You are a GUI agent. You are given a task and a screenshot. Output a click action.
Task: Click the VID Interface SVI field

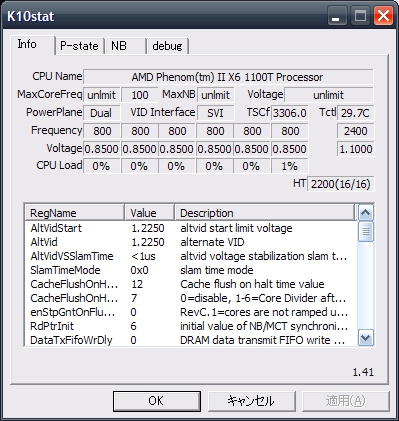click(x=216, y=113)
